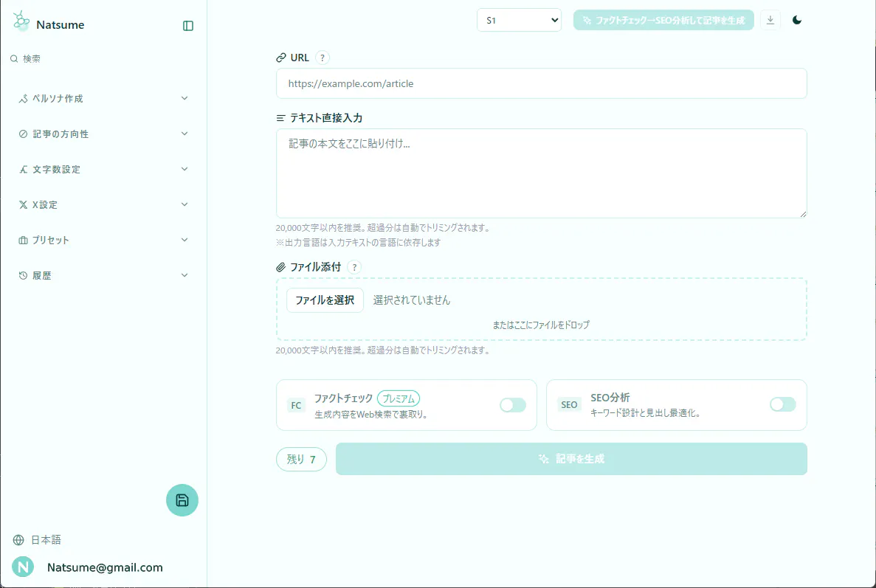Click the search magnifier icon
The height and width of the screenshot is (588, 876).
(x=14, y=58)
